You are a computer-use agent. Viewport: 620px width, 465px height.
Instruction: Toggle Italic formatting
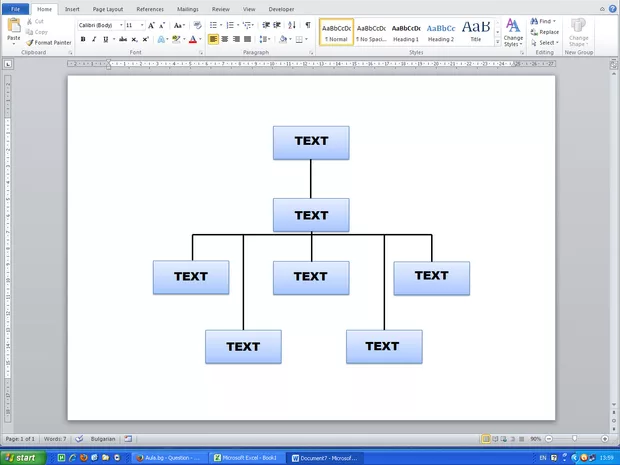pyautogui.click(x=95, y=40)
